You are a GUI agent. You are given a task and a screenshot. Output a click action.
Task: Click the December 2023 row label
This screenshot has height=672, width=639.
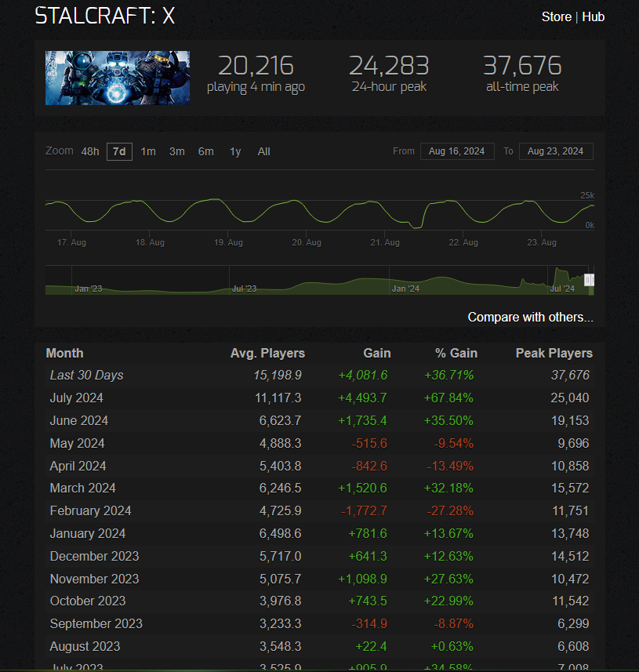(x=94, y=556)
